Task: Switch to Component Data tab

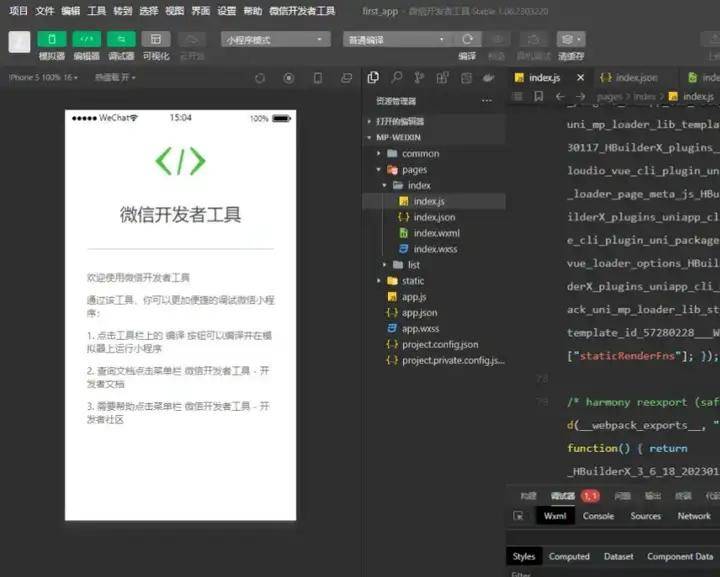Action: click(680, 556)
